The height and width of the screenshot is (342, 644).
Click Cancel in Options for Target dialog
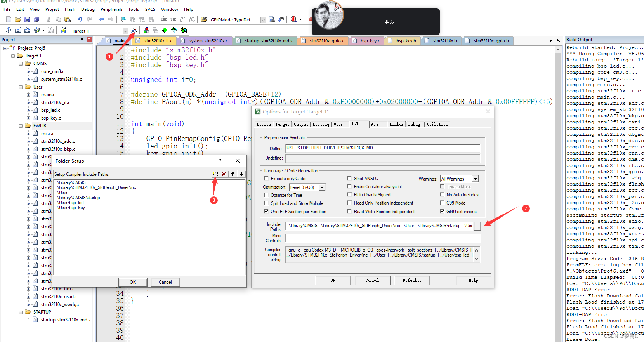coord(372,280)
